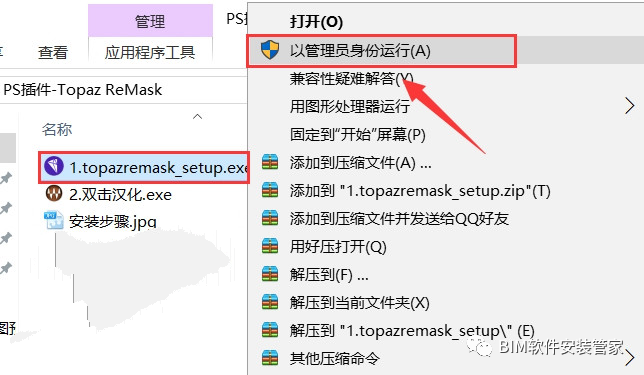Click the icon beside 用好压打开(Q)
644x375 pixels.
pyautogui.click(x=270, y=246)
